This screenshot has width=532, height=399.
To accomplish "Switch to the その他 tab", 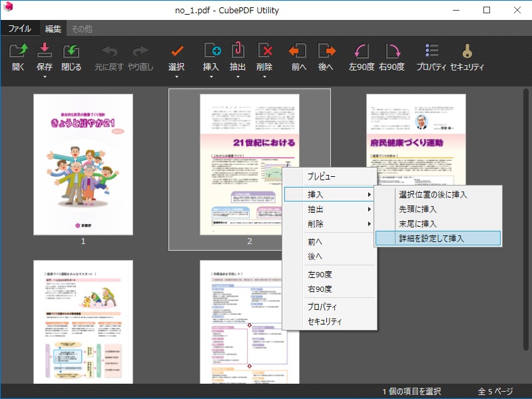I will click(82, 29).
